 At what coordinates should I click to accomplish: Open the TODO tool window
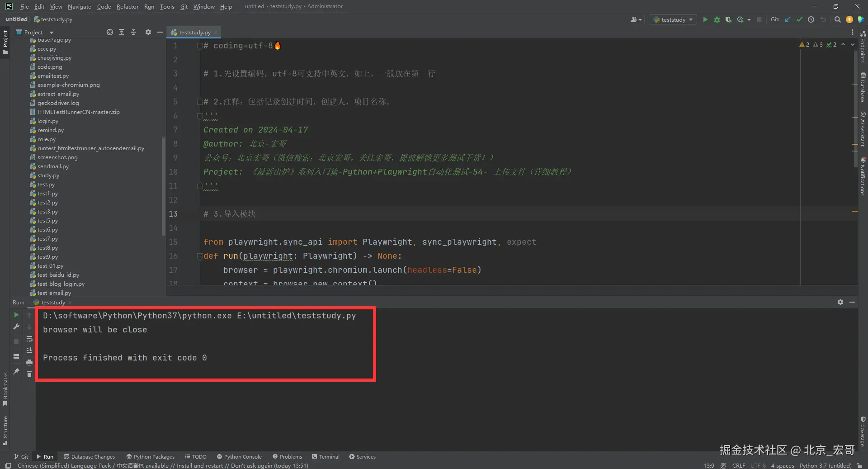coord(196,456)
